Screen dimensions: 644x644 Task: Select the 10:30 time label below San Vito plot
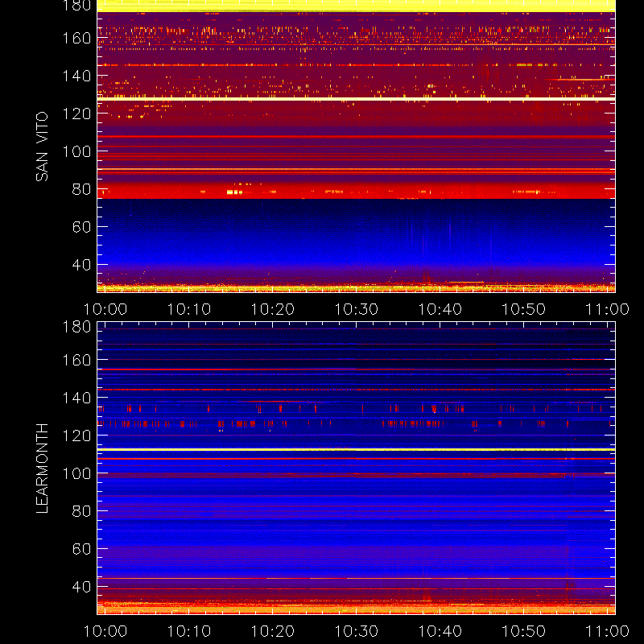point(356,309)
